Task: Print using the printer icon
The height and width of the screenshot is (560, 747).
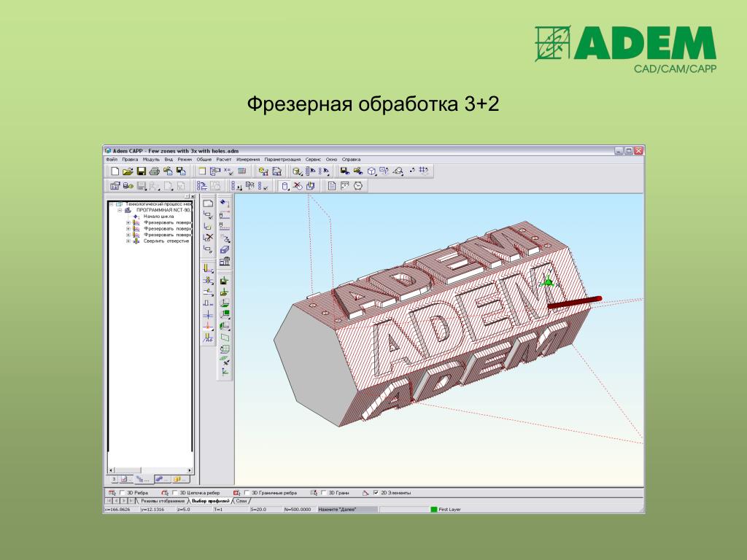Action: pos(154,171)
